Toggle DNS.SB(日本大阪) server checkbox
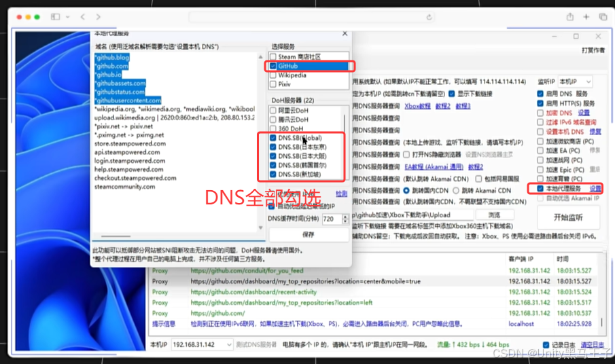The image size is (615, 364). tap(273, 156)
